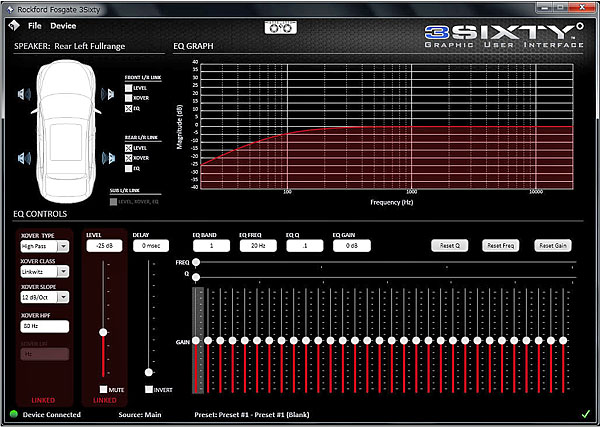Open the XOVER SLOPE 12 dB/Oct dropdown
Image resolution: width=600 pixels, height=427 pixels.
pos(45,297)
